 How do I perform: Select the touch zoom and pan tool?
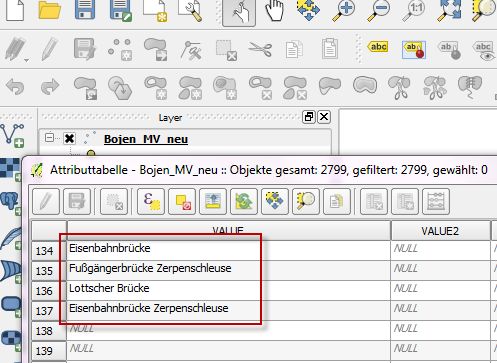tap(239, 12)
